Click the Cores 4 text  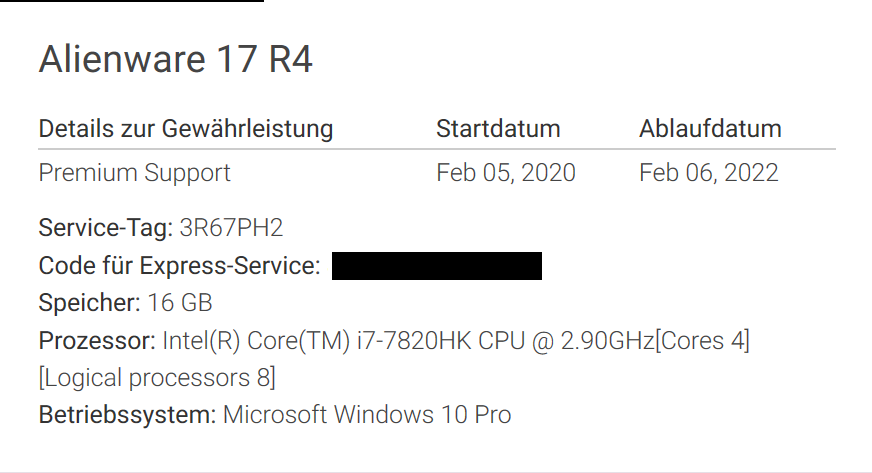[703, 341]
